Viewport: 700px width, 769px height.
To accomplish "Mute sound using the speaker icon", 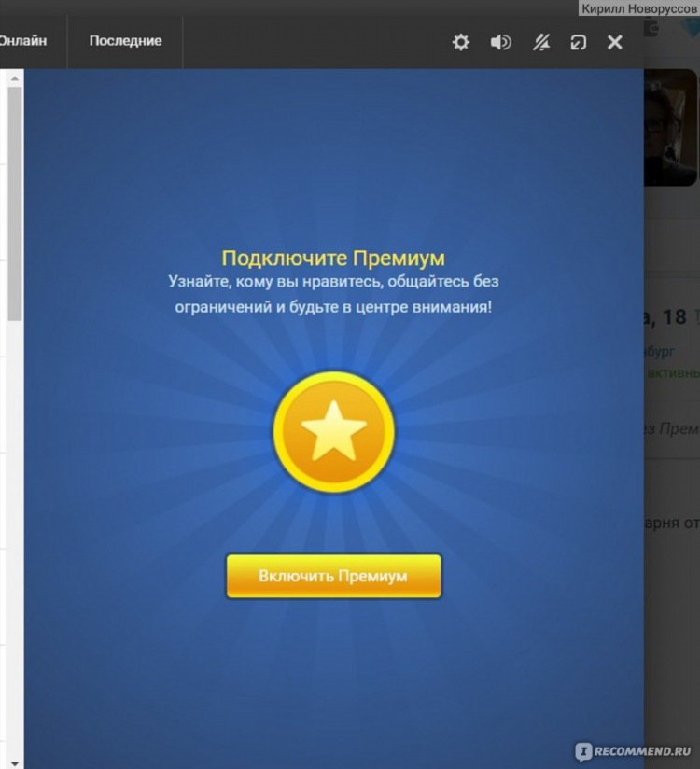I will click(501, 42).
